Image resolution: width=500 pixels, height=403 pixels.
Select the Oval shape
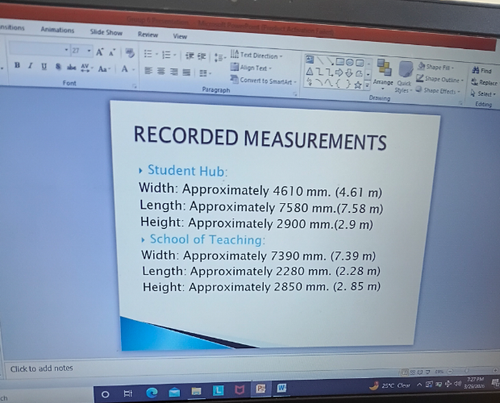pos(349,62)
